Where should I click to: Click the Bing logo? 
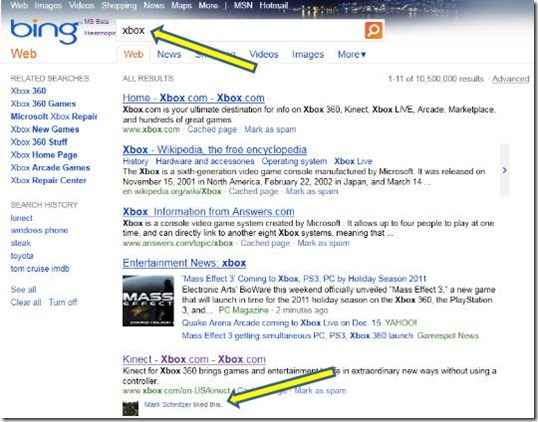45,32
